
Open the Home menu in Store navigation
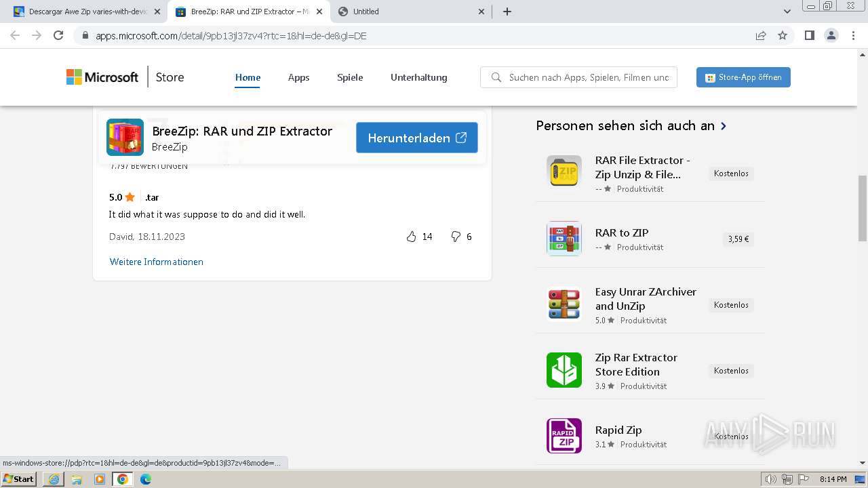(x=248, y=77)
